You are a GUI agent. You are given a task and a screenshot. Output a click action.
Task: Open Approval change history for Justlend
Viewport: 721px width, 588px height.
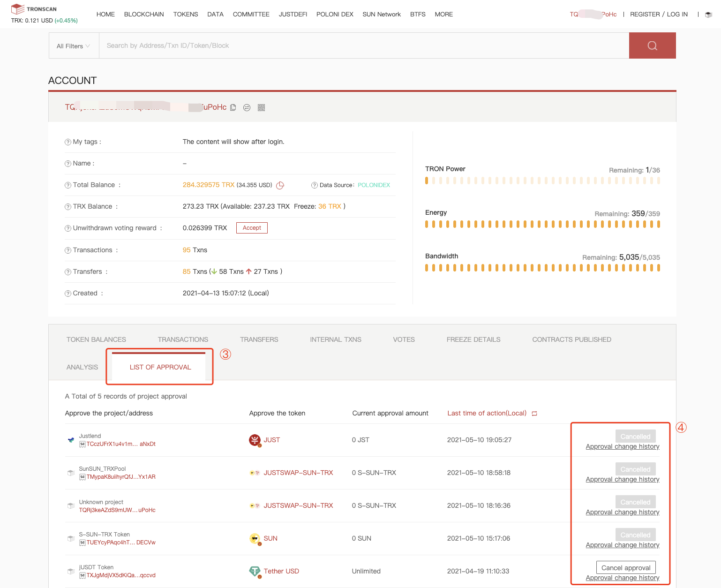623,446
